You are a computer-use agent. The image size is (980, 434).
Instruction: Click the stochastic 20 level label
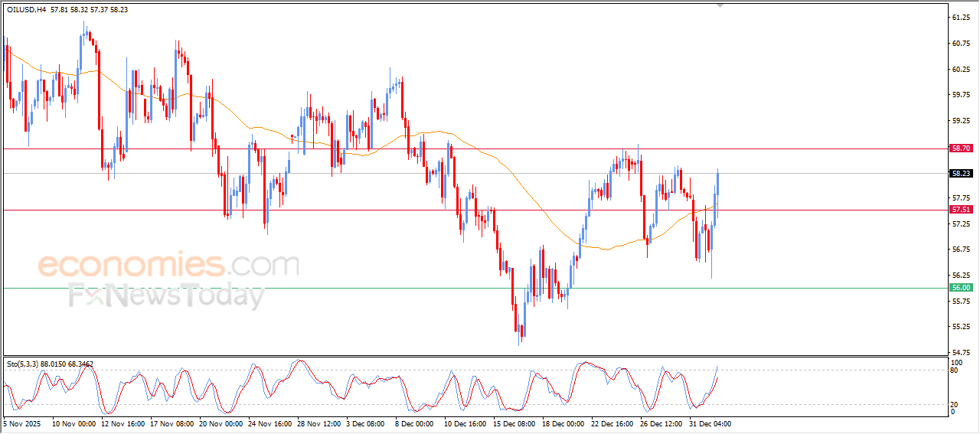click(954, 404)
